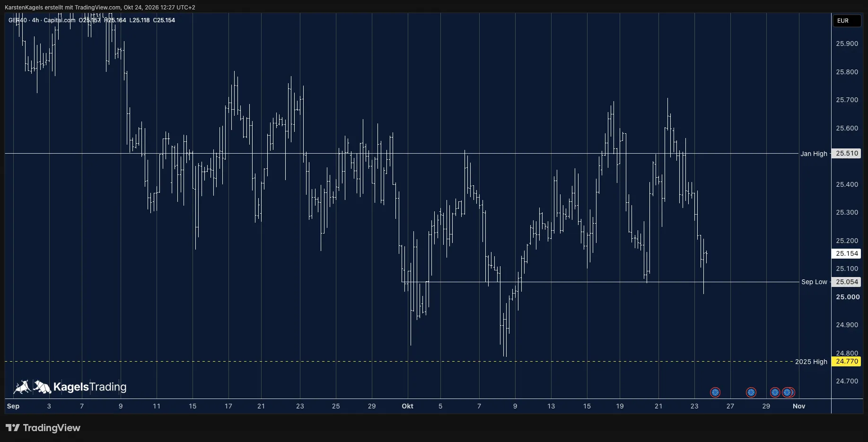Click the 25.000 bold price level

848,297
